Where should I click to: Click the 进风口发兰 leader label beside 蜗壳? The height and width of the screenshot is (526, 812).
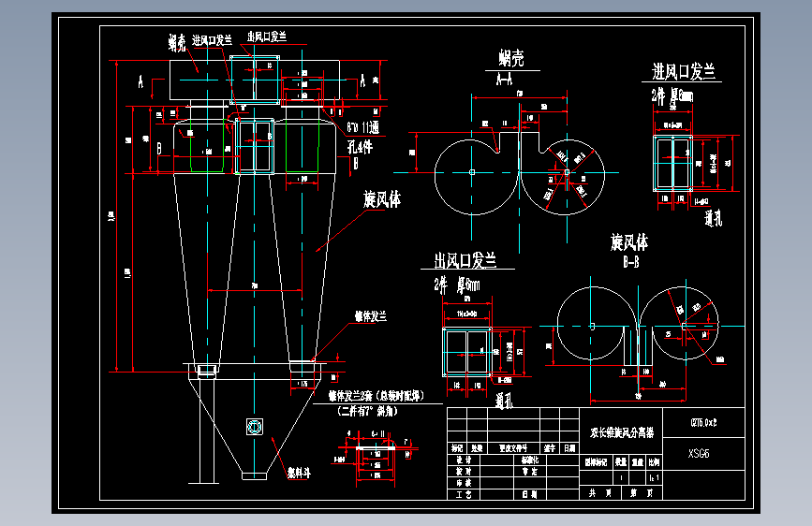[212, 40]
